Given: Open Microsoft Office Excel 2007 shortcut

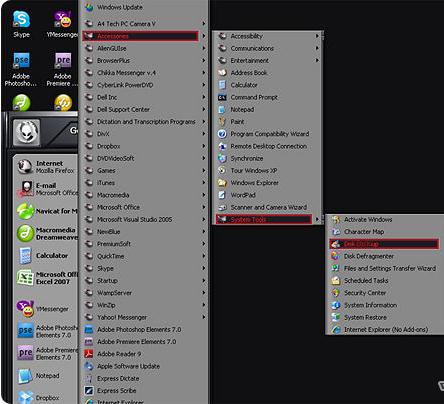Looking at the screenshot, I should (47, 278).
